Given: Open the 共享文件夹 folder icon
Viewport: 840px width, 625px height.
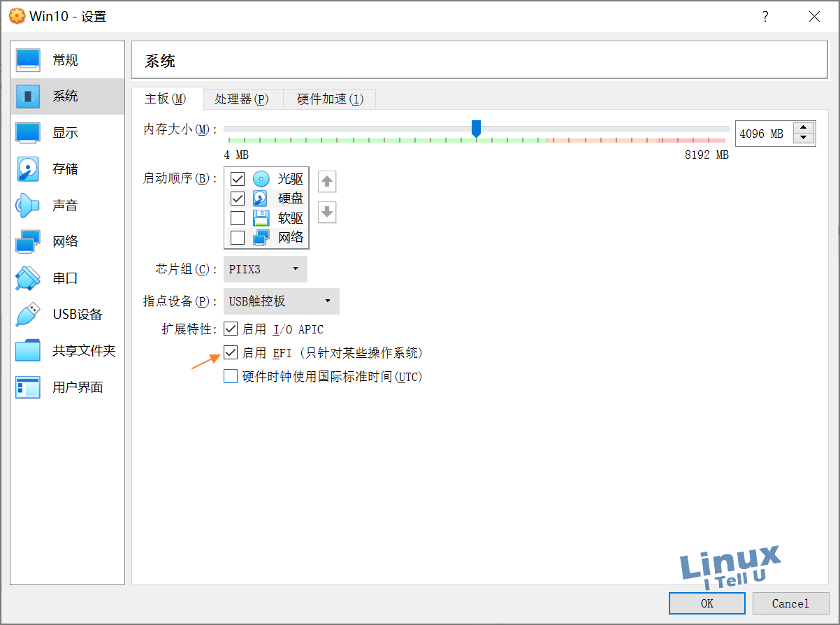Looking at the screenshot, I should coord(28,351).
